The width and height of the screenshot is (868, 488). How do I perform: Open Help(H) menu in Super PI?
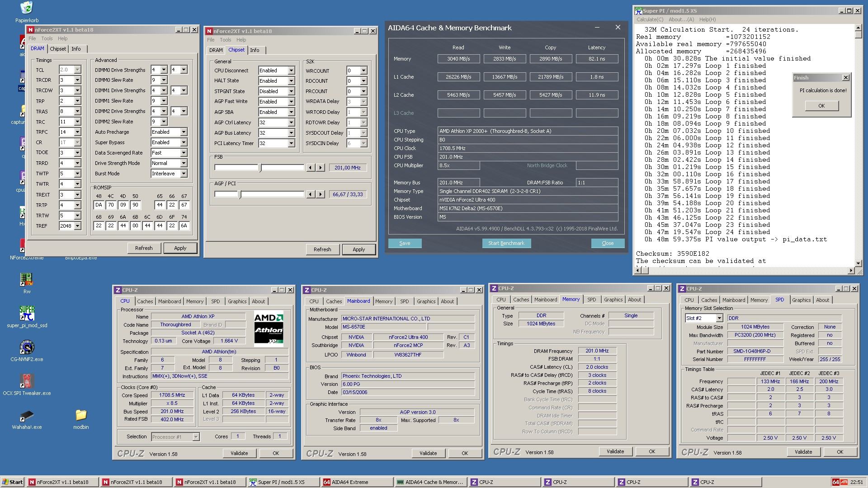pyautogui.click(x=707, y=19)
